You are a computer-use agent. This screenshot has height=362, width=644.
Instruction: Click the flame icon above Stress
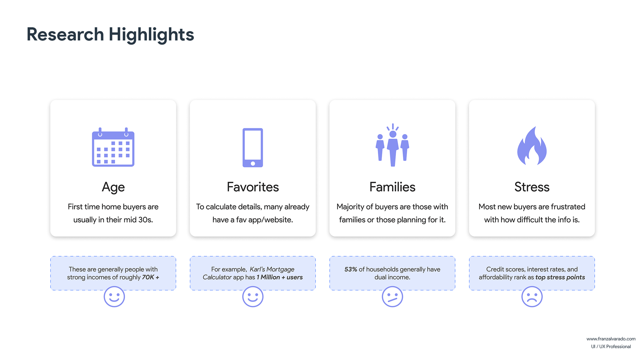(532, 146)
